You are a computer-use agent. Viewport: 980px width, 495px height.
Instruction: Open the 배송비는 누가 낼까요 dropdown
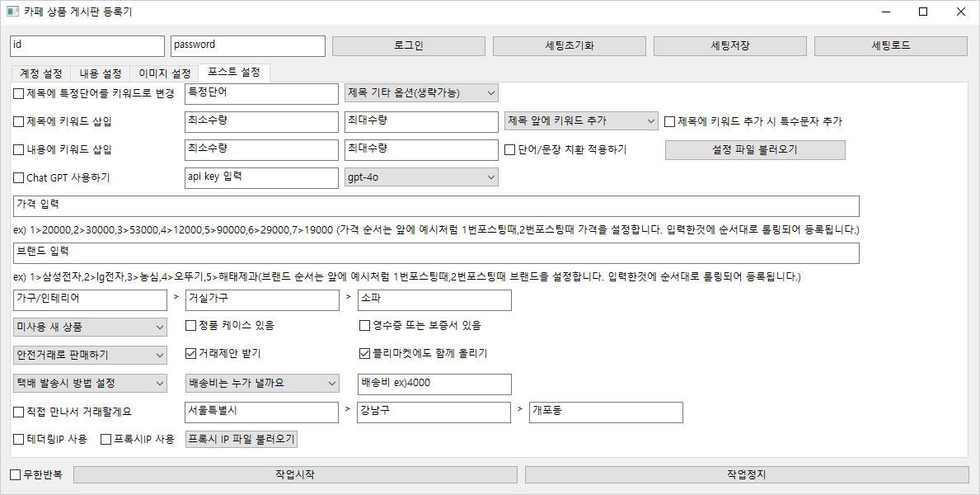pyautogui.click(x=262, y=383)
